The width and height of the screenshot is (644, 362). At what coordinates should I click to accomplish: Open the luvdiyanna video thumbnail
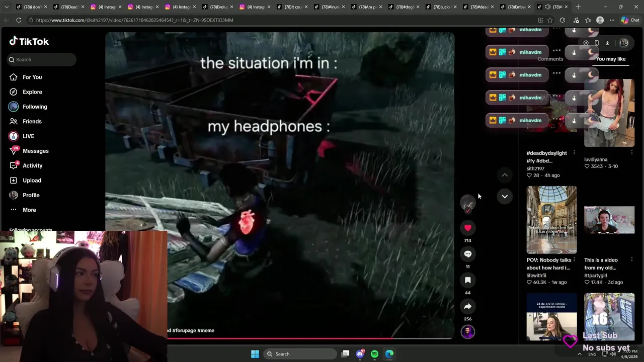pyautogui.click(x=609, y=113)
